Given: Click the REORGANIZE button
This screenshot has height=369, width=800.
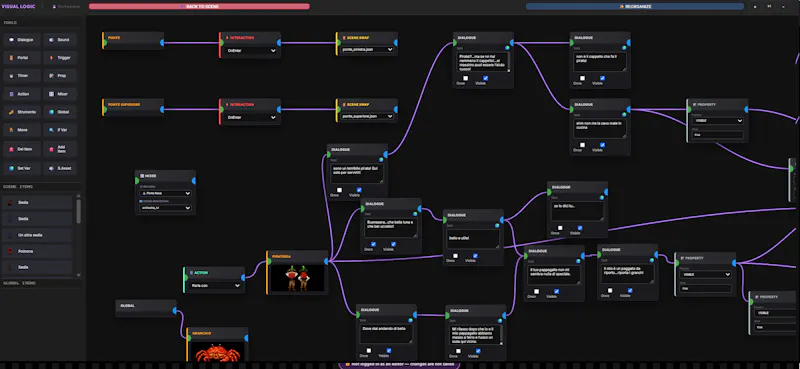Looking at the screenshot, I should pos(635,7).
